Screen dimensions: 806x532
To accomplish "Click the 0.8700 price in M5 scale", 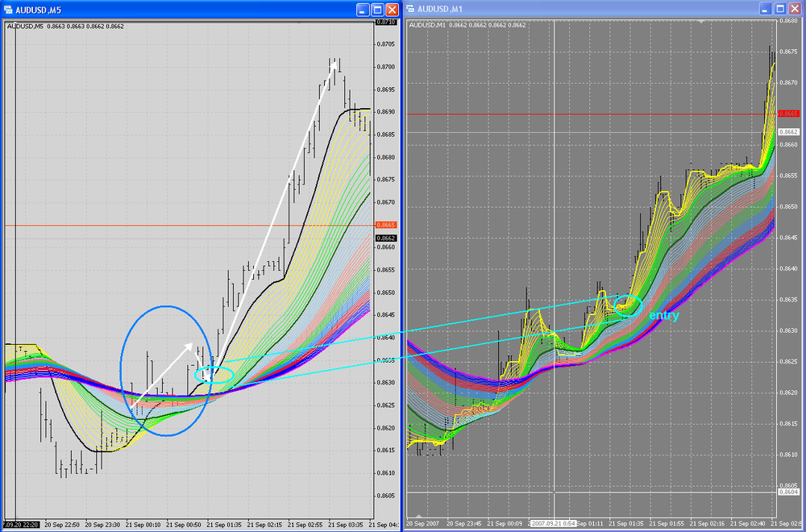I will [x=385, y=67].
